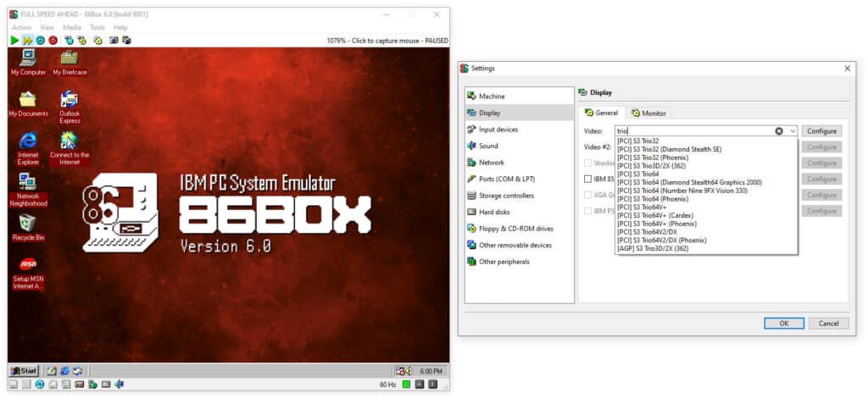
Task: Select the Setup MSN Internet Access icon
Action: [x=28, y=273]
